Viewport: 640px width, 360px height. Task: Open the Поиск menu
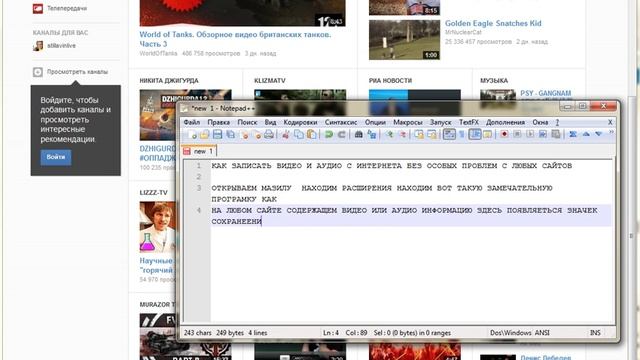tap(247, 122)
